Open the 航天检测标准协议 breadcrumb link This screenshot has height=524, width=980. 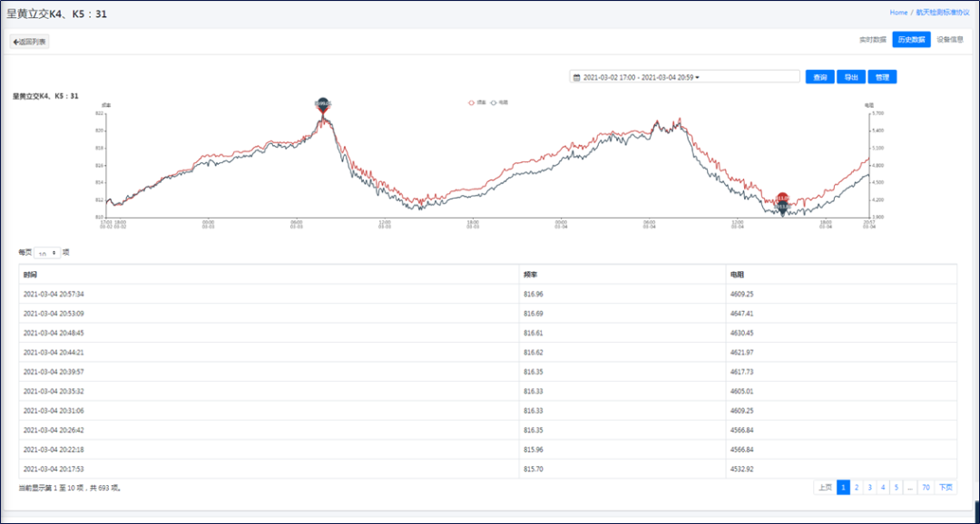943,13
